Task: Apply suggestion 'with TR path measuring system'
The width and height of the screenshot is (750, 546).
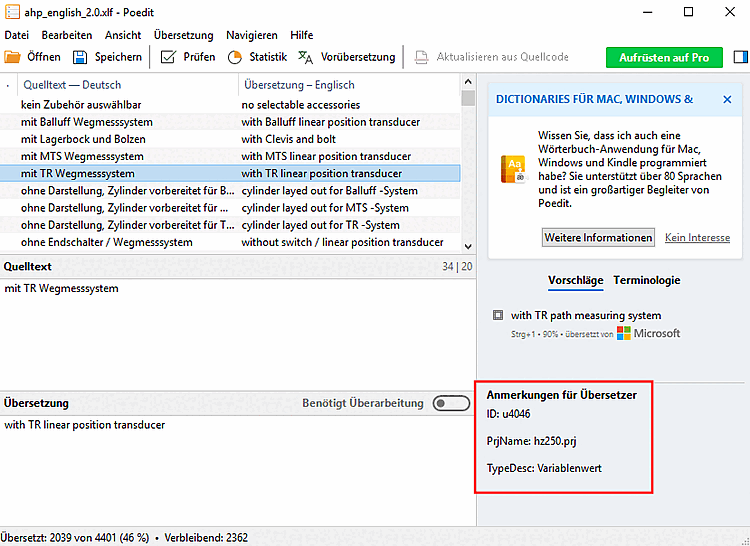Action: 586,316
